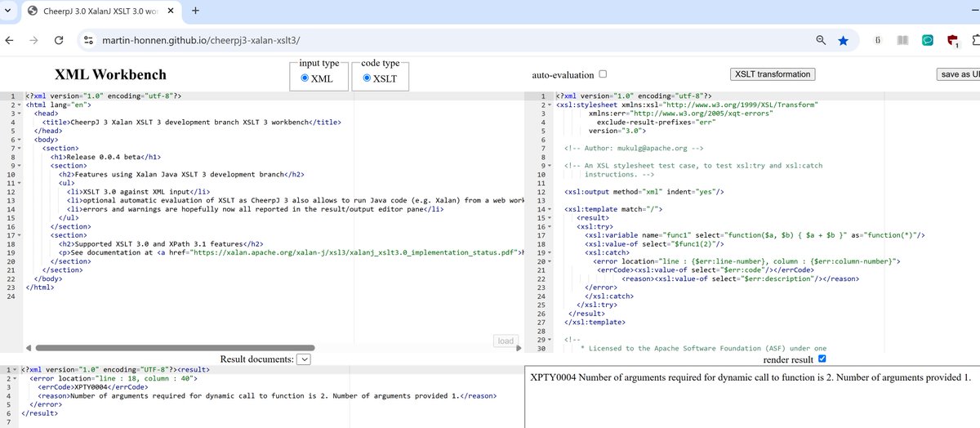Fold the result element in XSLT editor
The image size is (980, 428).
coord(550,218)
